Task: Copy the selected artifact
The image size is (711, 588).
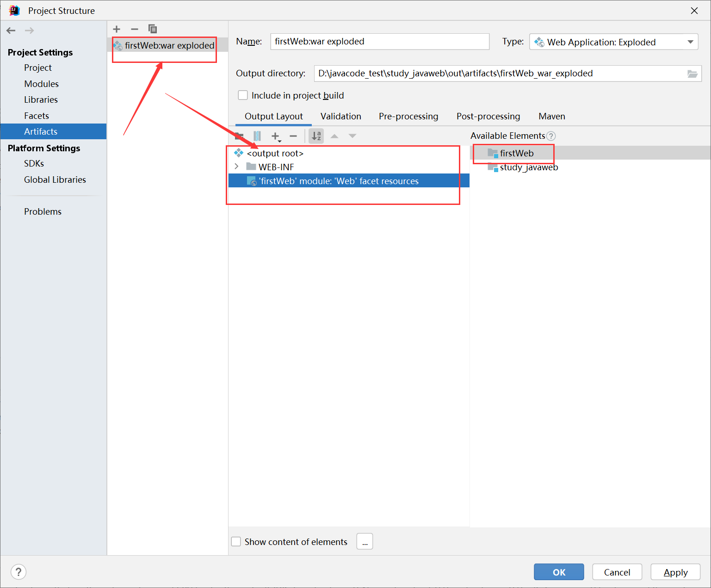Action: (x=153, y=29)
